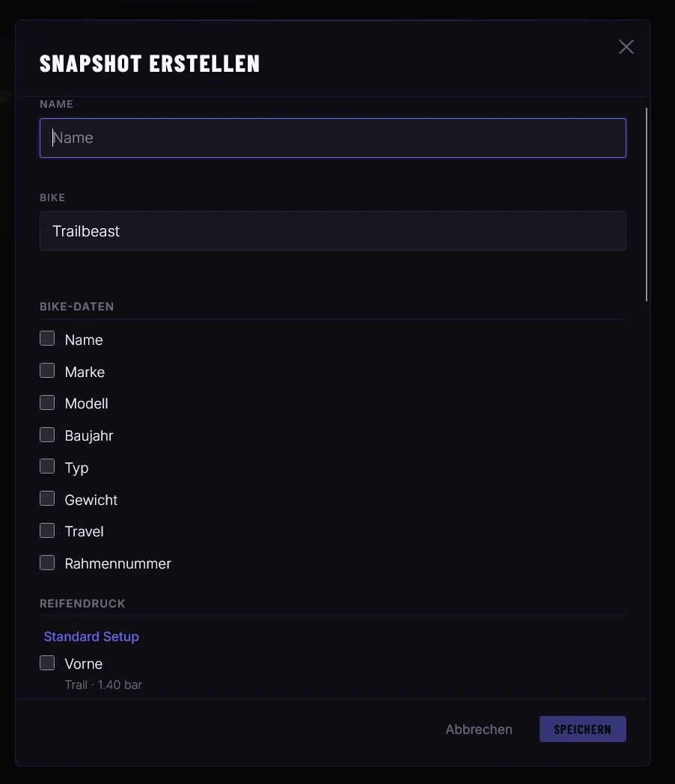The image size is (675, 784).
Task: Click the Trail 1.40 bar description text
Action: tap(103, 685)
